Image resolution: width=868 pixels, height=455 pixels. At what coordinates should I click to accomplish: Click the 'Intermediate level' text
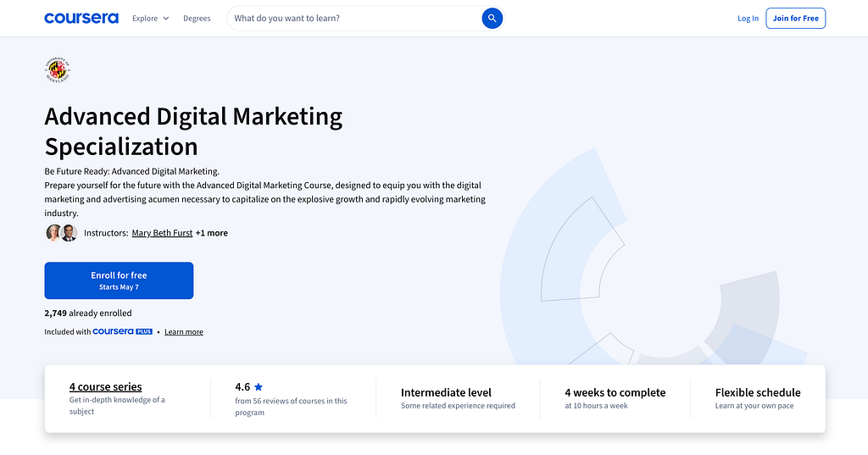[x=446, y=392]
